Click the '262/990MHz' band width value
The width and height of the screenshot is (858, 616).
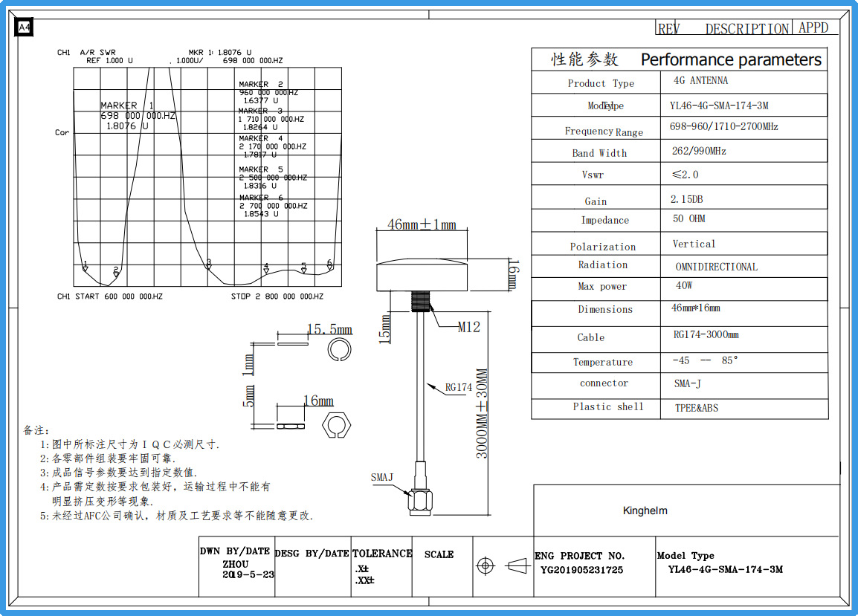pos(699,151)
